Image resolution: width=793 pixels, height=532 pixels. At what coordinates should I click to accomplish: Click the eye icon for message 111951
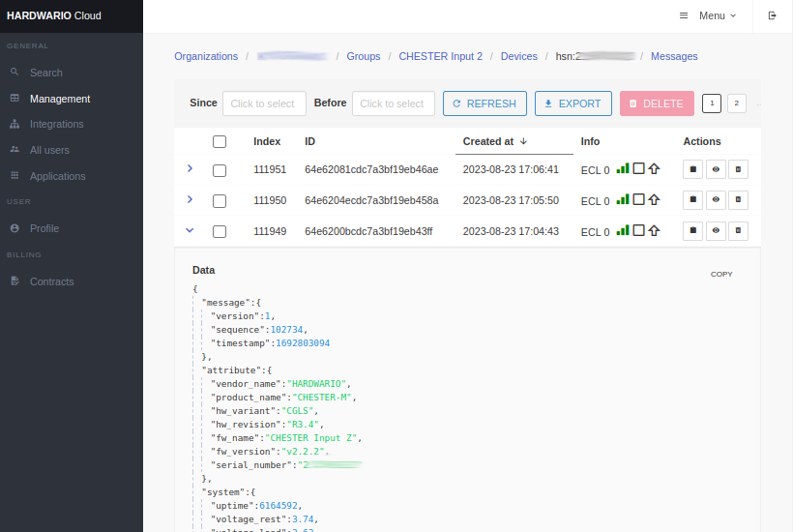click(x=716, y=169)
